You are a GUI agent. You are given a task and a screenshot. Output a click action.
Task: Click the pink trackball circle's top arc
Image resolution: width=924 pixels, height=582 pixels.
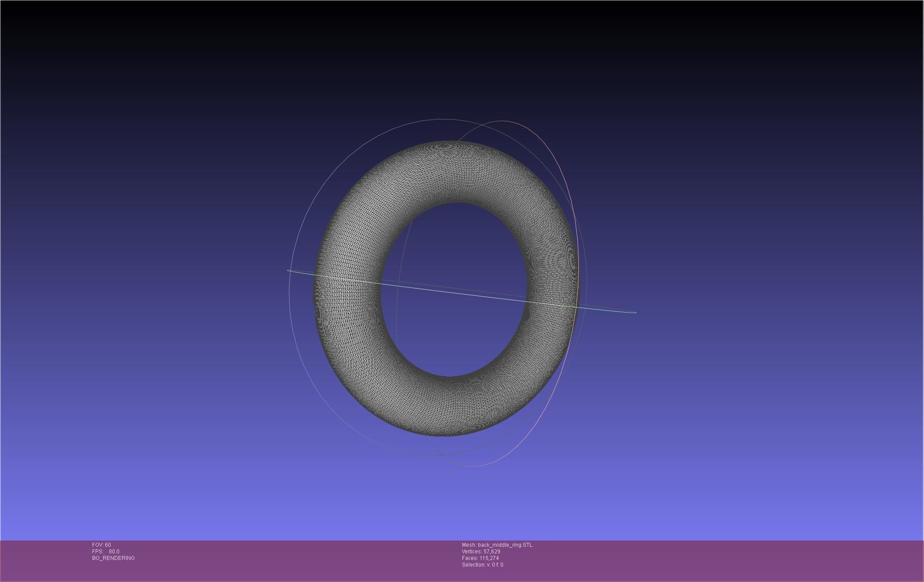(x=503, y=121)
